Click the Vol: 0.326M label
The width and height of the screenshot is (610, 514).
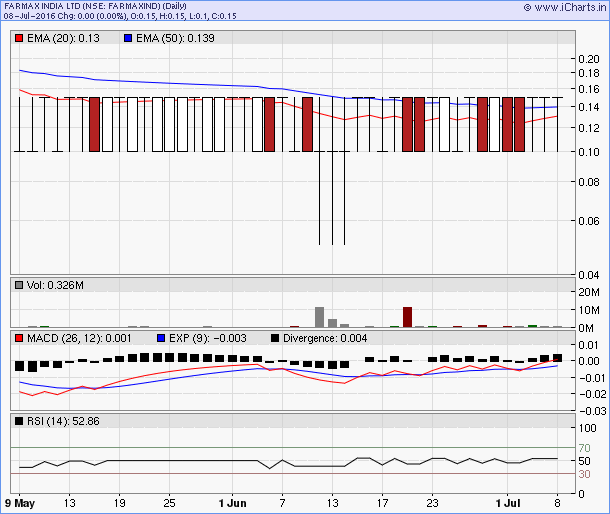click(x=55, y=285)
